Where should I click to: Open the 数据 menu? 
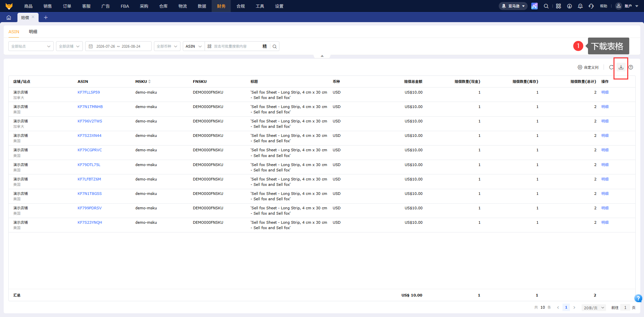[202, 6]
